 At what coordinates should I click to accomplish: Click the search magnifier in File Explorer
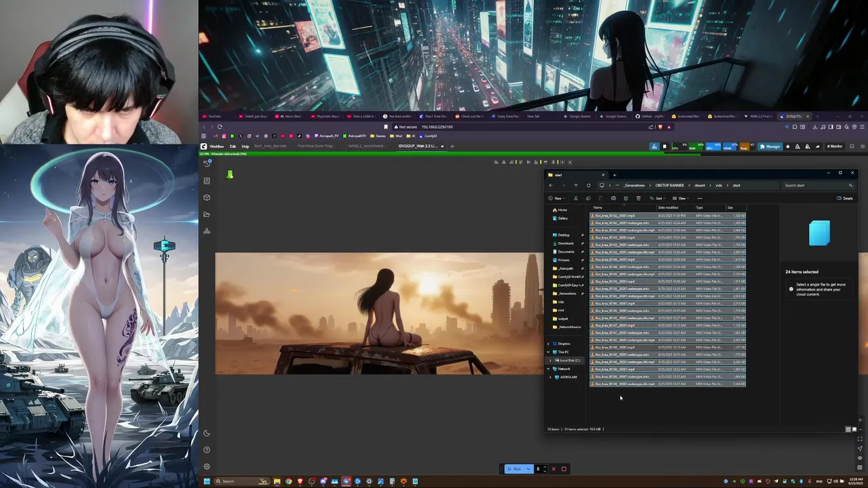850,185
